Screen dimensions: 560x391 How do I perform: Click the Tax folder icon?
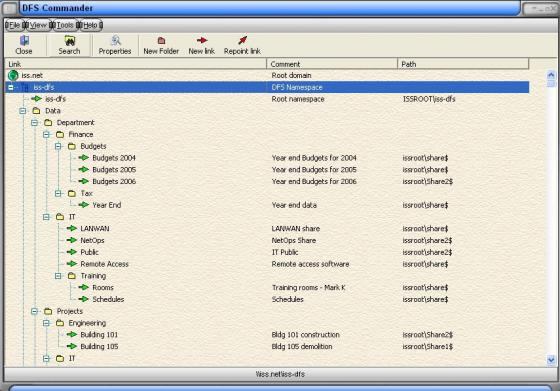[72, 193]
